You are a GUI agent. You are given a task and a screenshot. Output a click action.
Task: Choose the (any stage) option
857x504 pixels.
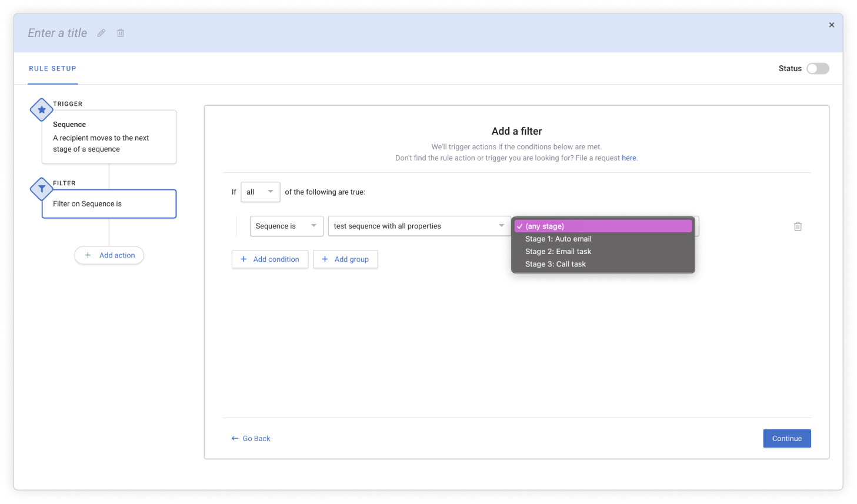(603, 226)
